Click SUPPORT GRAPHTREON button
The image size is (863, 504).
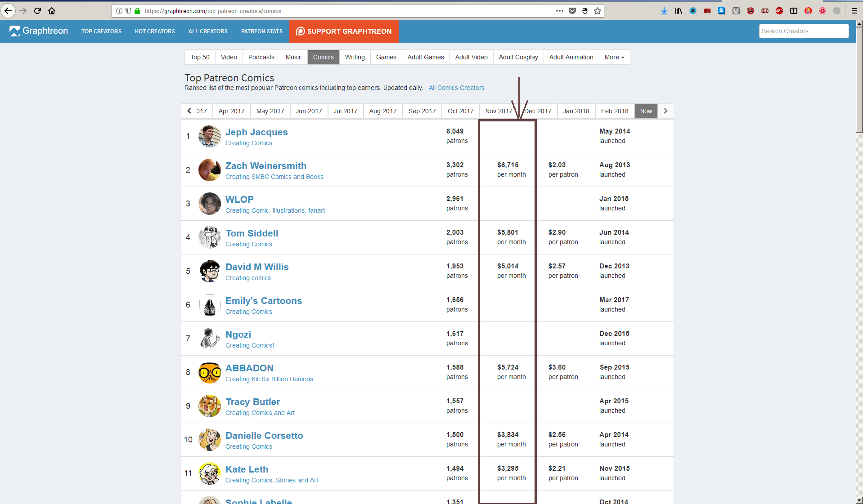344,31
